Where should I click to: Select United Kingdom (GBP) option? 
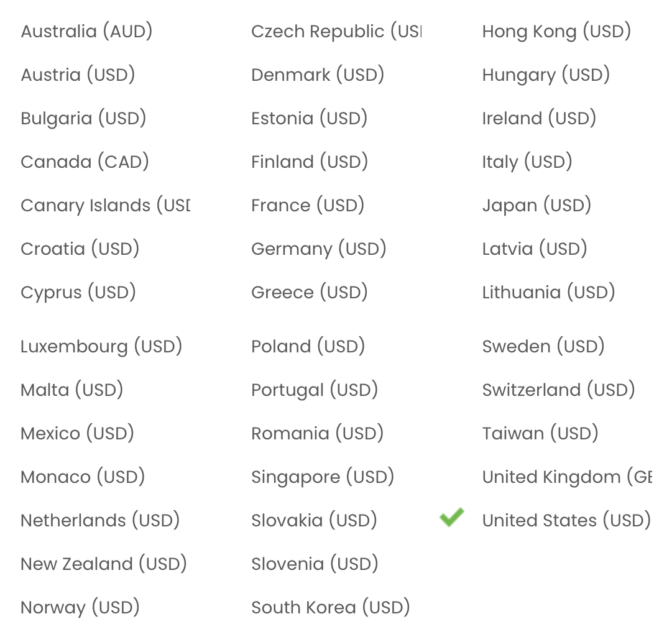(566, 477)
